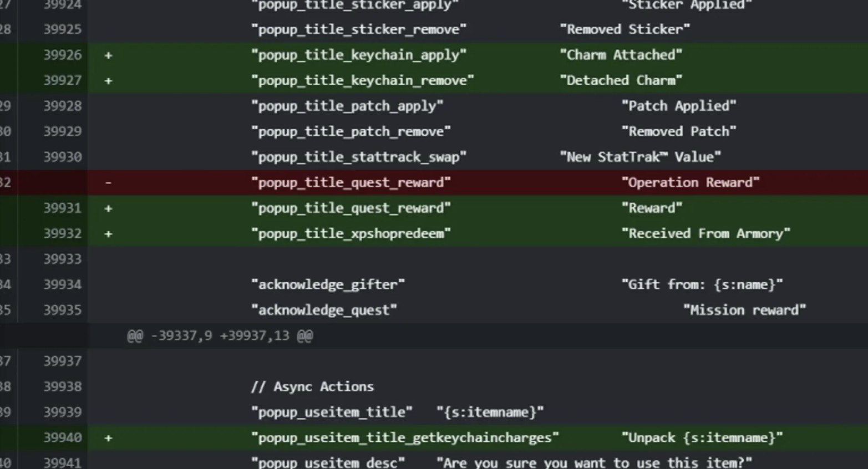Image resolution: width=868 pixels, height=469 pixels.
Task: Click line number 39932
Action: click(62, 233)
